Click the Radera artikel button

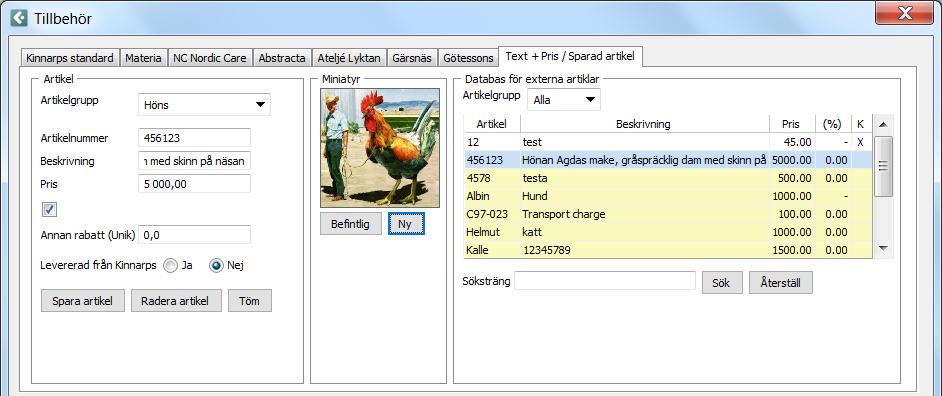coord(176,300)
